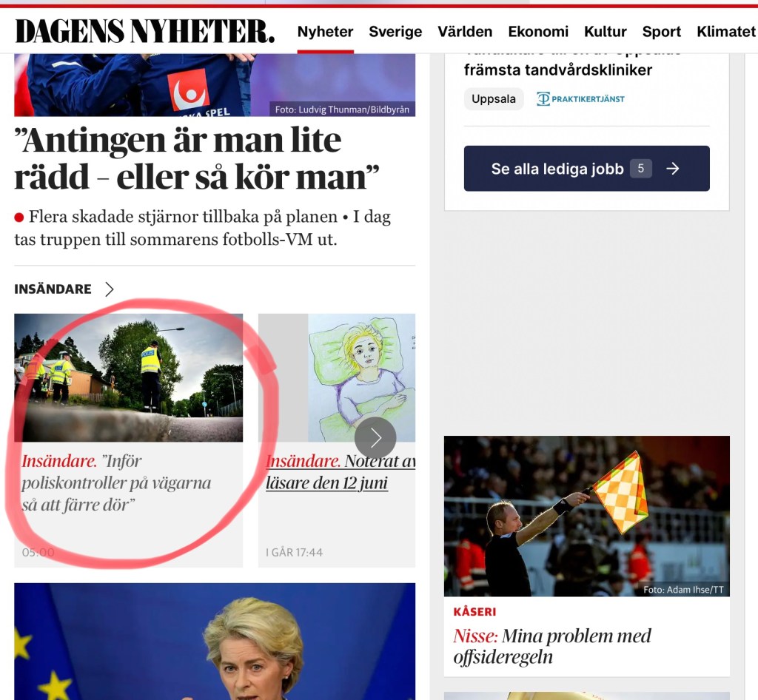Viewport: 758px width, 700px height.
Task: Click the Uppsala location tag
Action: pos(494,99)
